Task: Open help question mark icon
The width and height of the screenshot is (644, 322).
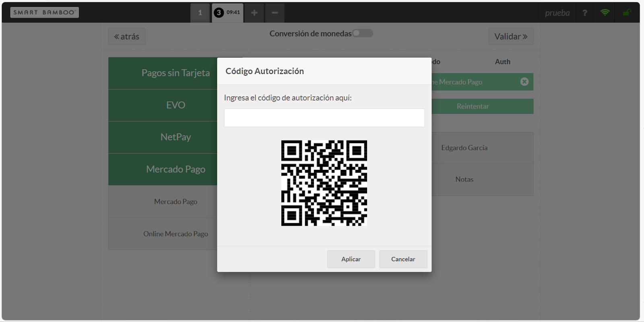Action: 585,13
